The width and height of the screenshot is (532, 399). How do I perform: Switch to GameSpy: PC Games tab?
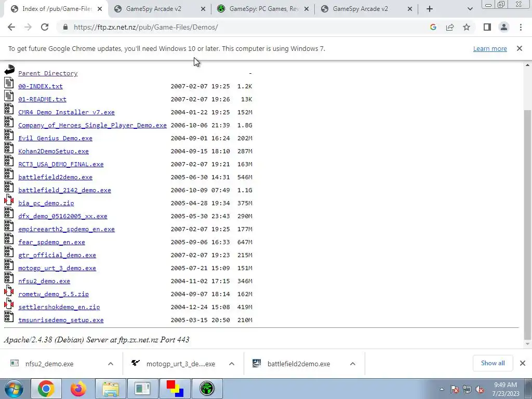pos(263,9)
